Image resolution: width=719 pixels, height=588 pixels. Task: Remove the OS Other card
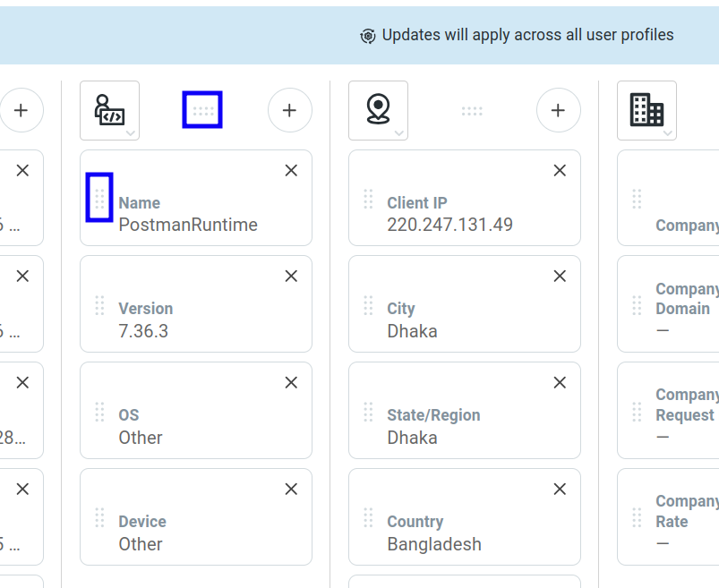[x=290, y=382]
